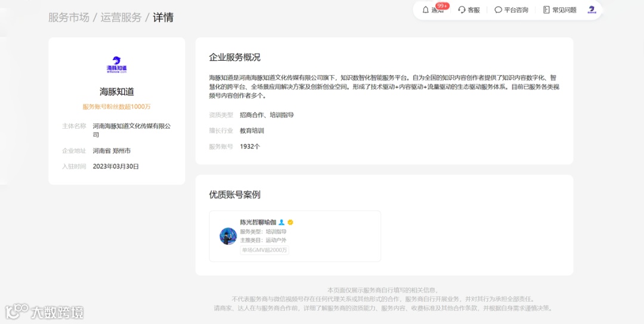The image size is (644, 324).
Task: Click 河南省 郑州市 address value
Action: [x=112, y=151]
